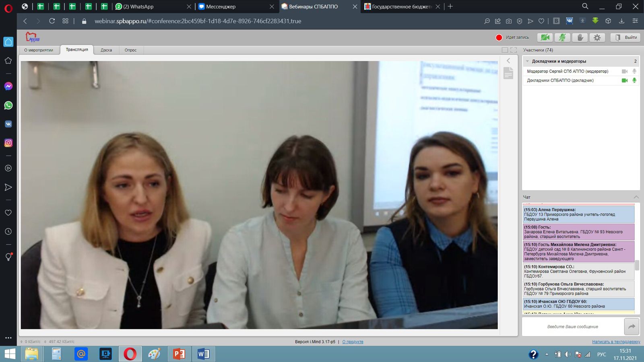
Task: Collapse the Чат panel
Action: [636, 197]
